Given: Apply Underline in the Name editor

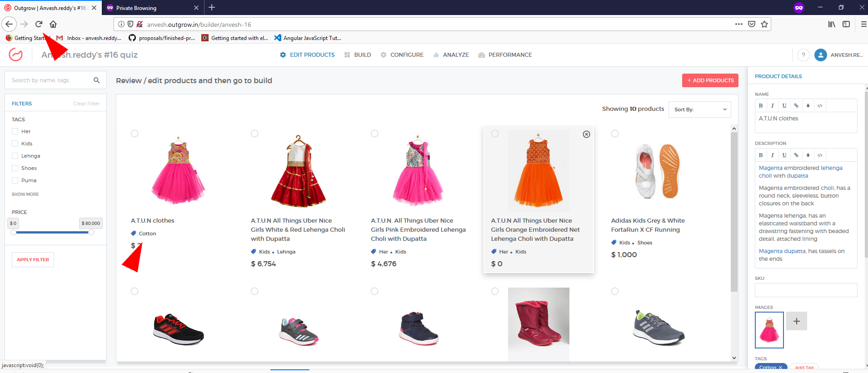Looking at the screenshot, I should [x=784, y=105].
